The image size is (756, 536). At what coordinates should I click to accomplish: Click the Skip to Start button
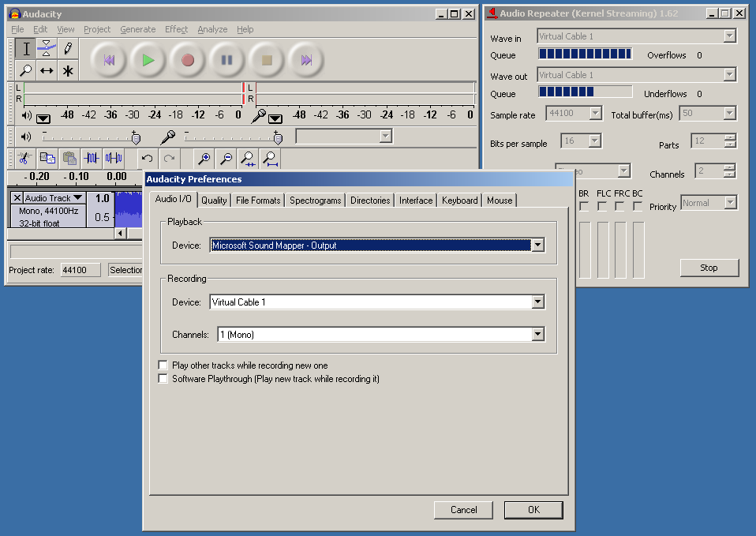109,60
